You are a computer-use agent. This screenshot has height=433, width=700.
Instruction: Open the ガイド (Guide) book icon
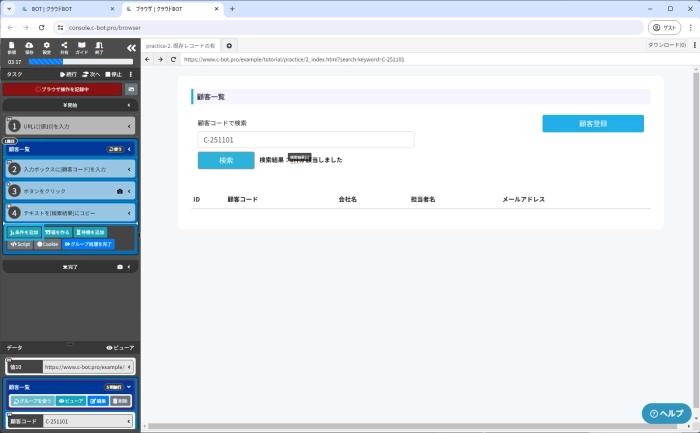click(81, 47)
